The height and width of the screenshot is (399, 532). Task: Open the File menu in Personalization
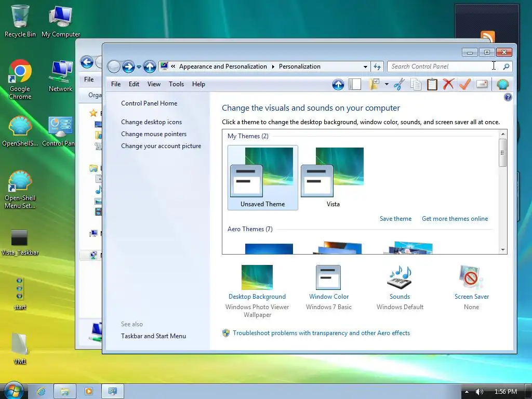116,84
